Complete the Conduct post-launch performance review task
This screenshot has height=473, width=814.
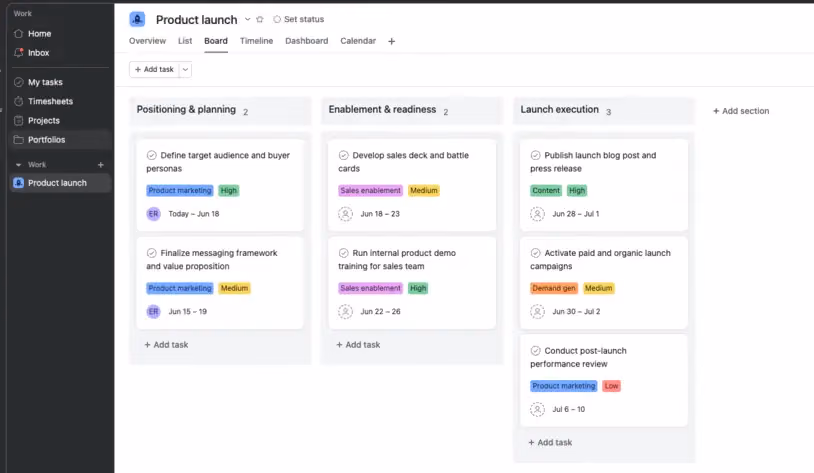point(535,350)
